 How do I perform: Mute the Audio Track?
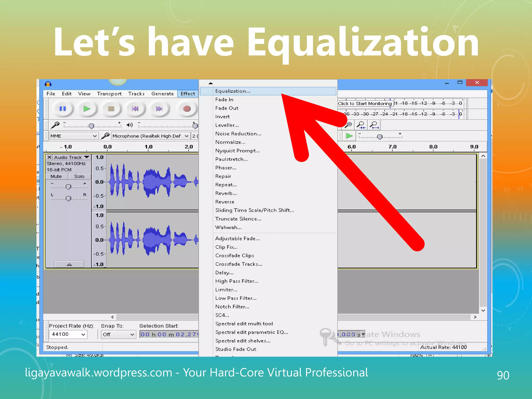point(56,176)
